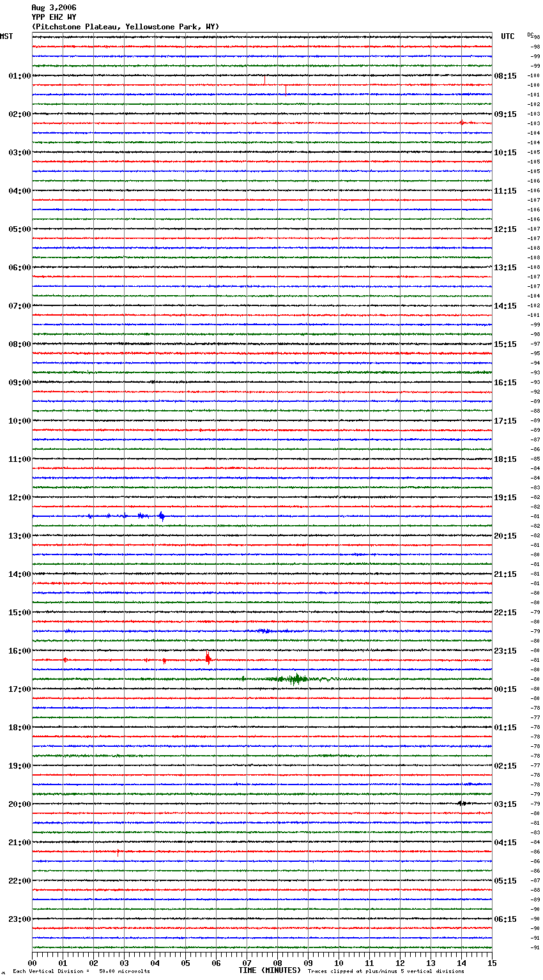Select the 22:00 MST time label
Viewport: 543px width, 980px height.
click(x=20, y=881)
